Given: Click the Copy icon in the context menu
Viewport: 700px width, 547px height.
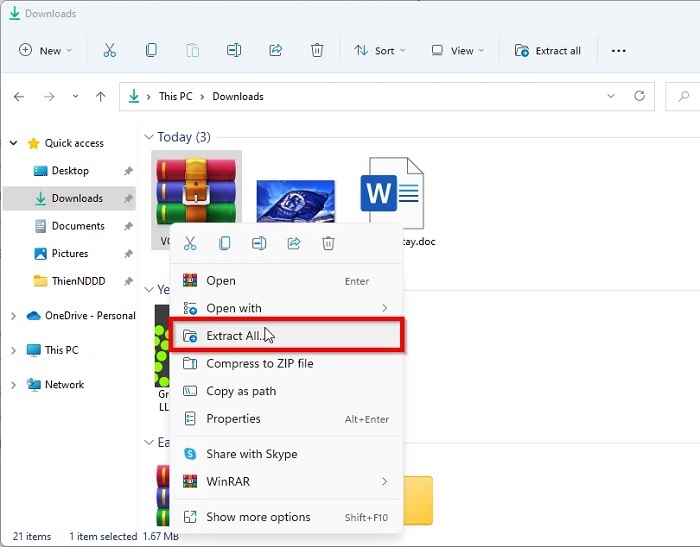Looking at the screenshot, I should [225, 243].
